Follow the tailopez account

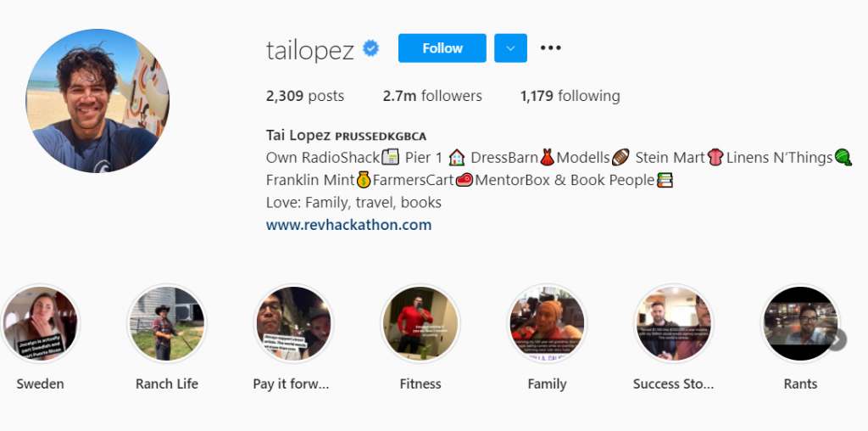click(442, 48)
